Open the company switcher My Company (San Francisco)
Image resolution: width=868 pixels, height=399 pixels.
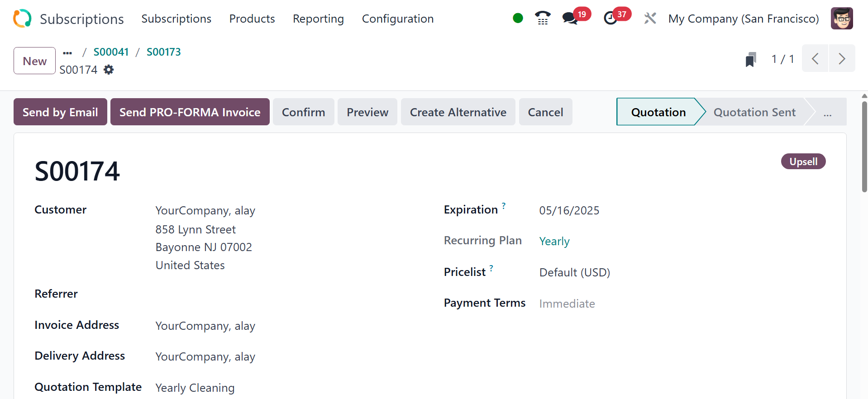tap(744, 19)
